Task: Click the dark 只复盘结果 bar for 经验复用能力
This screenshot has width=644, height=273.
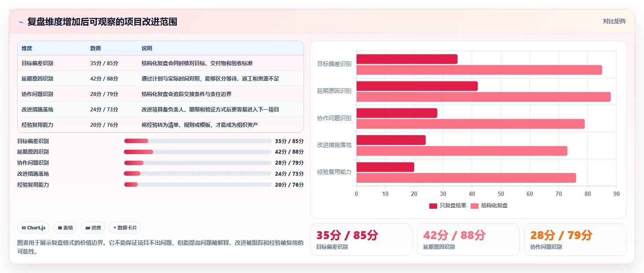Action: pos(385,167)
